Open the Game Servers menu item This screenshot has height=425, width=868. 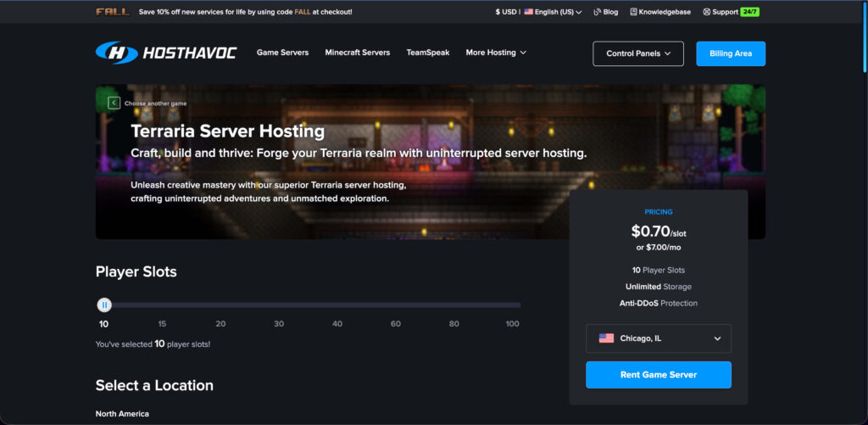[282, 53]
